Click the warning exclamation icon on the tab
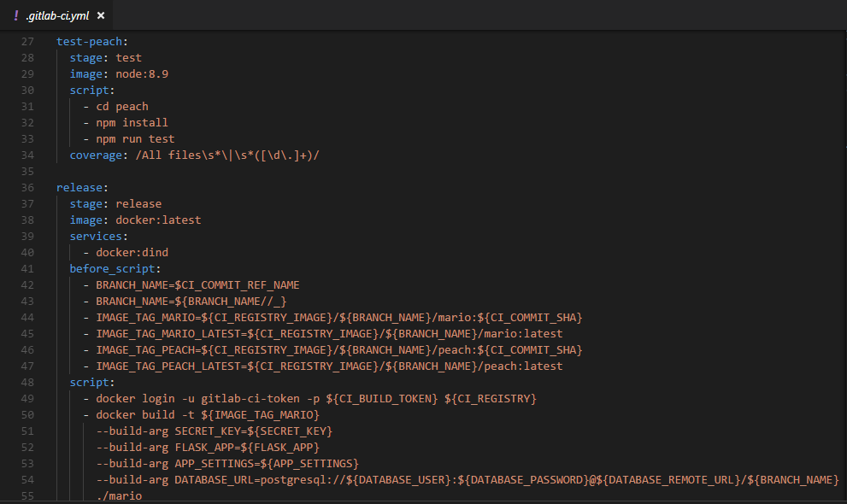 point(19,15)
